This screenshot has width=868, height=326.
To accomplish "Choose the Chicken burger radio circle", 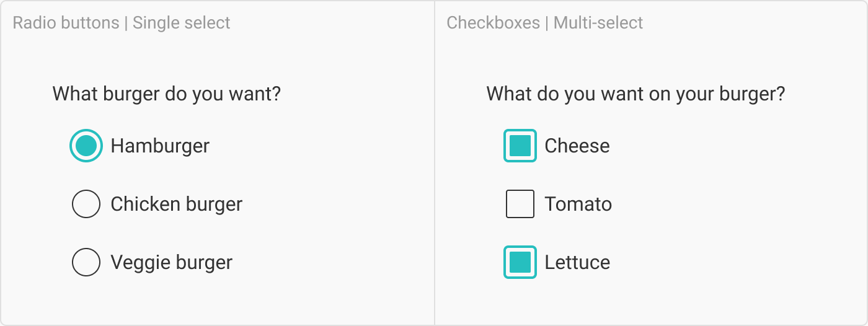I will coord(86,204).
